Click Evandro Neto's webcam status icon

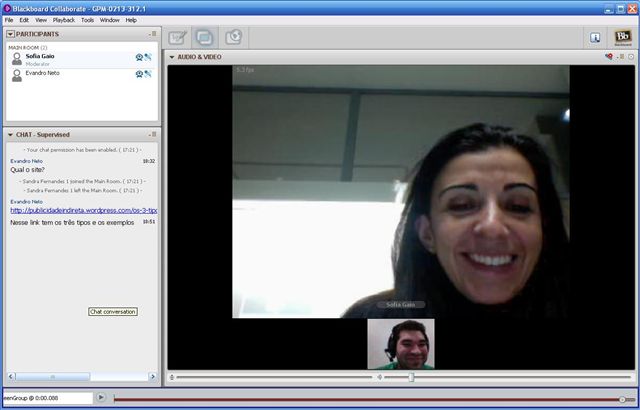[x=139, y=74]
